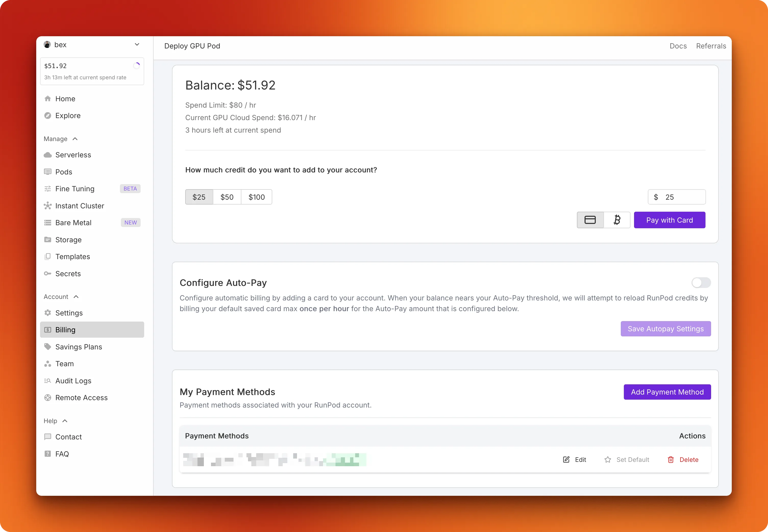
Task: Select the Pods icon in the sidebar
Action: [48, 172]
